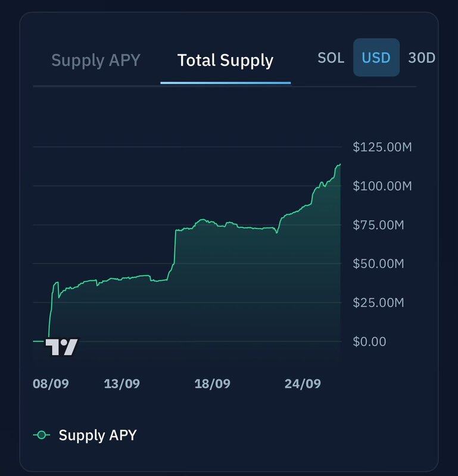Viewport: 458px width, 476px height.
Task: Click the $25.00M price scale label
Action: pos(378,303)
